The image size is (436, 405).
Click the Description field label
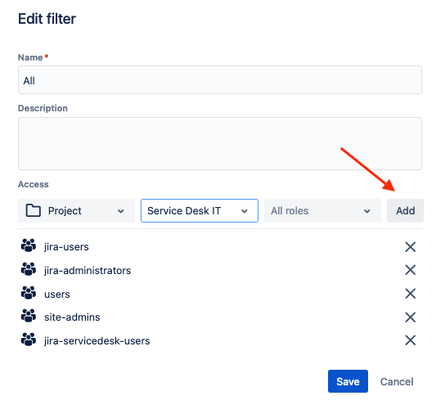[43, 108]
